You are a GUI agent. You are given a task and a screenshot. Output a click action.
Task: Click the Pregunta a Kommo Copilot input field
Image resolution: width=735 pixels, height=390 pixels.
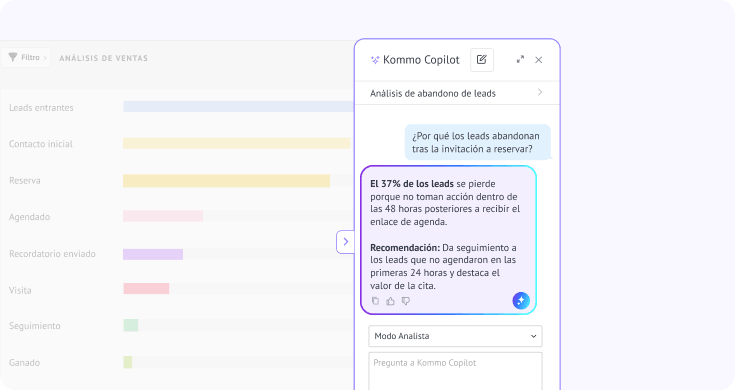[x=455, y=371]
